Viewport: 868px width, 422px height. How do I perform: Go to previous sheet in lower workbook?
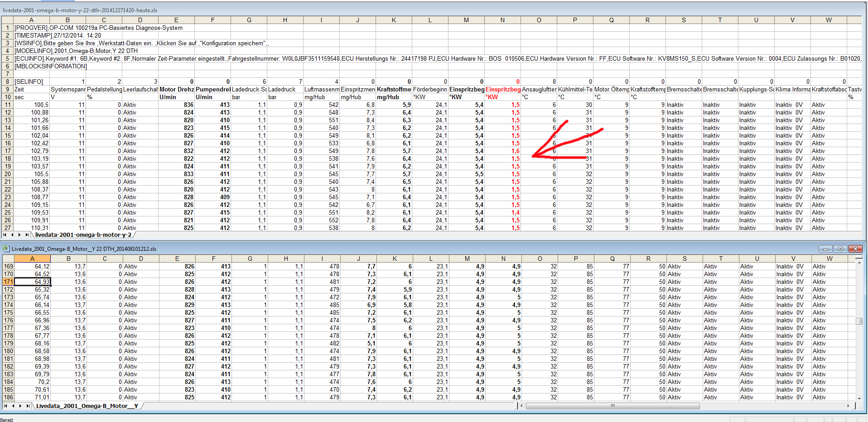pyautogui.click(x=13, y=406)
